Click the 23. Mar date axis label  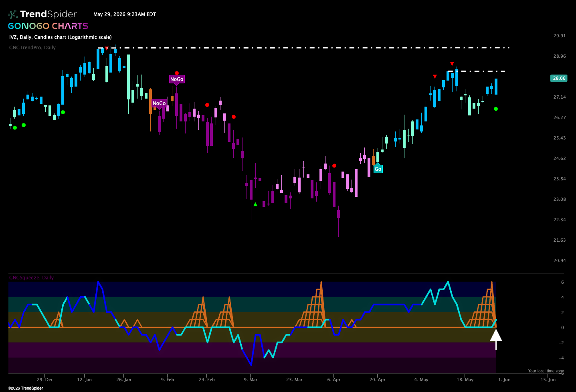pos(294,380)
